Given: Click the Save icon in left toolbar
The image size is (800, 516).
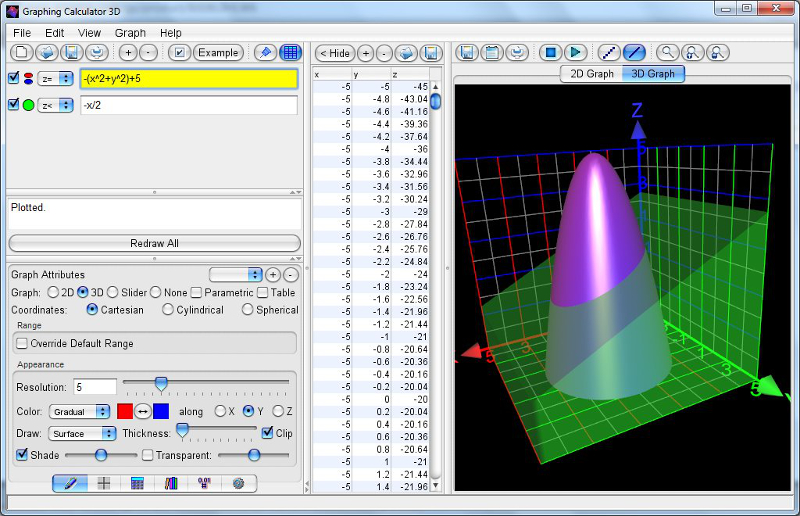Looking at the screenshot, I should [71, 53].
